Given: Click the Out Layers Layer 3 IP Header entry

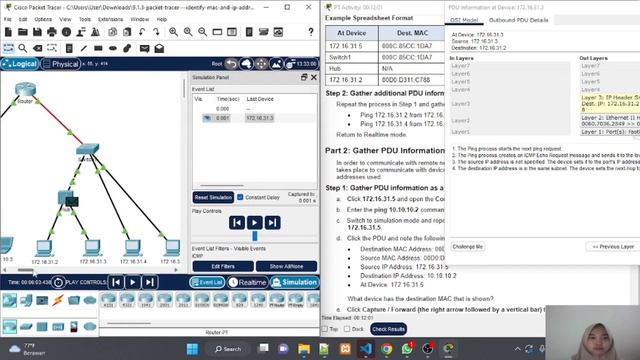Looking at the screenshot, I should click(x=610, y=104).
